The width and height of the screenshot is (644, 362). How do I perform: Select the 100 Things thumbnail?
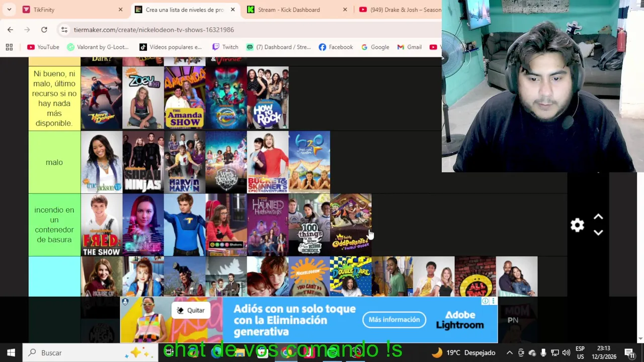click(x=309, y=225)
